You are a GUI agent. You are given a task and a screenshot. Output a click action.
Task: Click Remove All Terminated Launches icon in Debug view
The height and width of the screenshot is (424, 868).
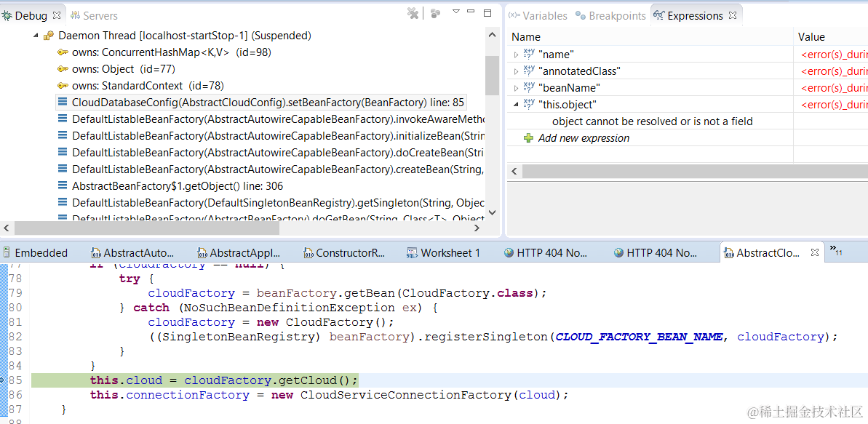tap(413, 13)
